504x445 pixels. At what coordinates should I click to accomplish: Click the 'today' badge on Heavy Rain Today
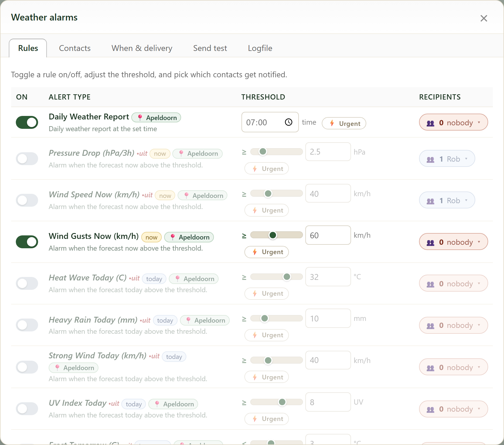pos(165,320)
